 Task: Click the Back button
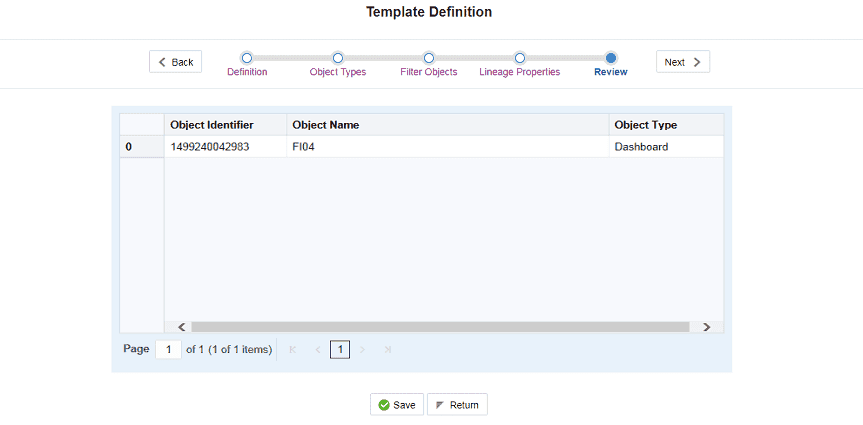176,62
